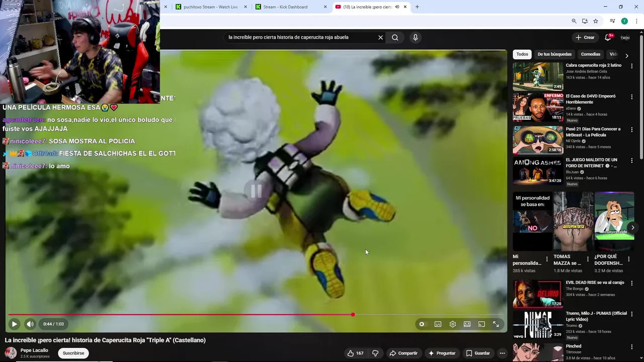This screenshot has width=644, height=362.
Task: Open the Pinched video title
Action: (x=574, y=346)
